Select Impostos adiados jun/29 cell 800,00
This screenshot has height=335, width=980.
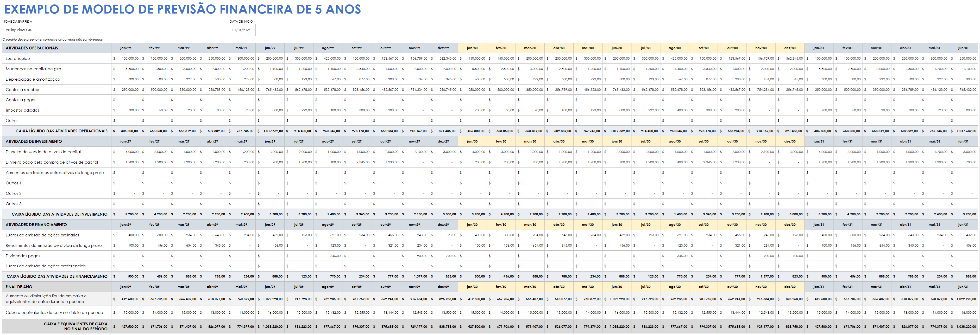[x=270, y=110]
